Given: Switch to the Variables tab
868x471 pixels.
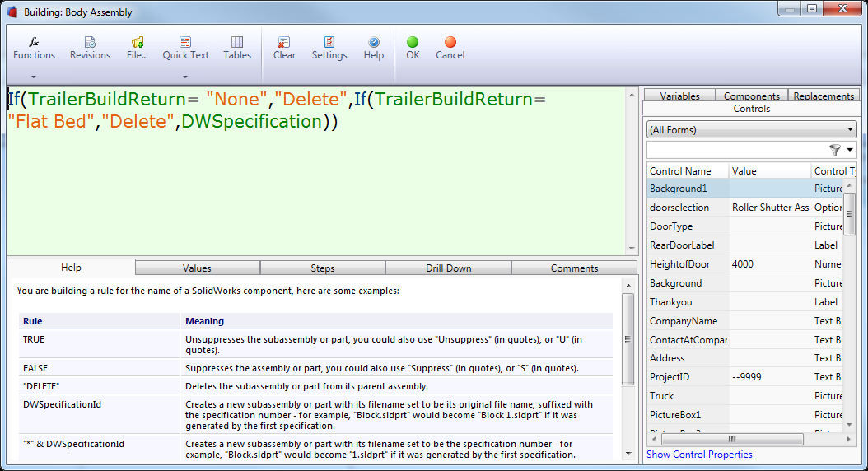Looking at the screenshot, I should [x=679, y=96].
